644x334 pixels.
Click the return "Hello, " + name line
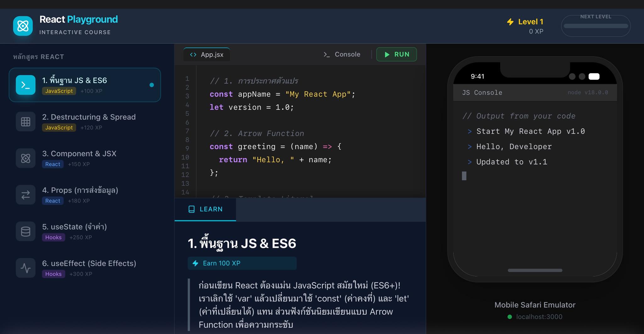tap(275, 160)
